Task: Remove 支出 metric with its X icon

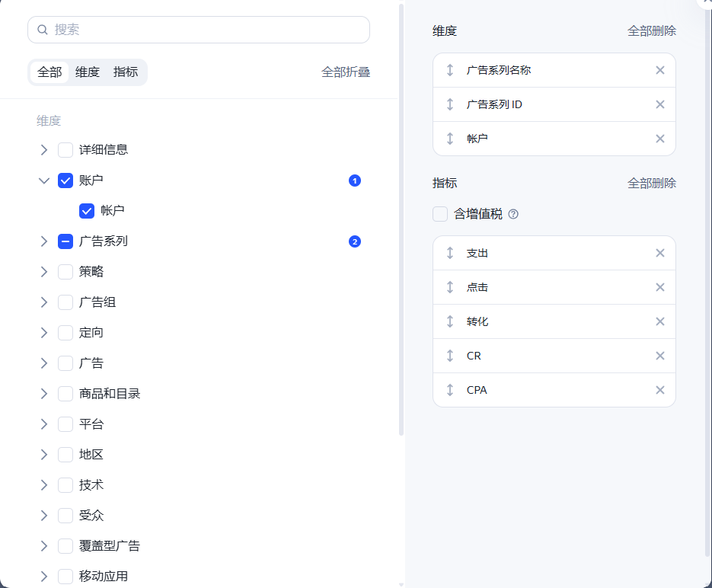Action: tap(659, 253)
